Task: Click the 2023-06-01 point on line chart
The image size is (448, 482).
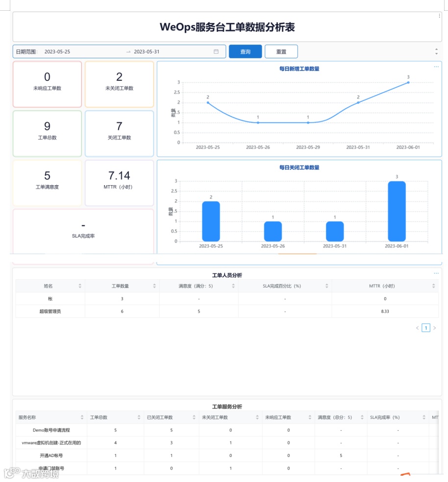Action: coord(408,82)
